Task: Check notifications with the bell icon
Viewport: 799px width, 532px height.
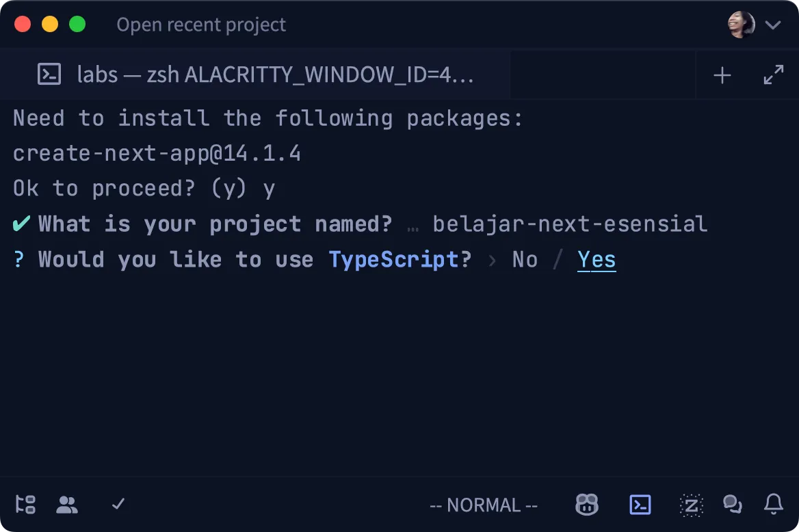Action: tap(774, 505)
